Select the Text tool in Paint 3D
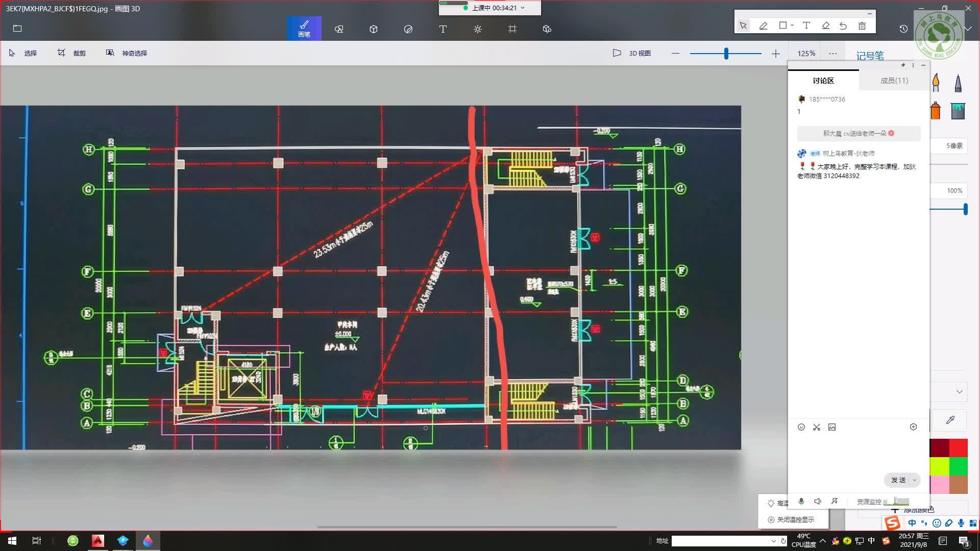The image size is (980, 551). pyautogui.click(x=443, y=29)
